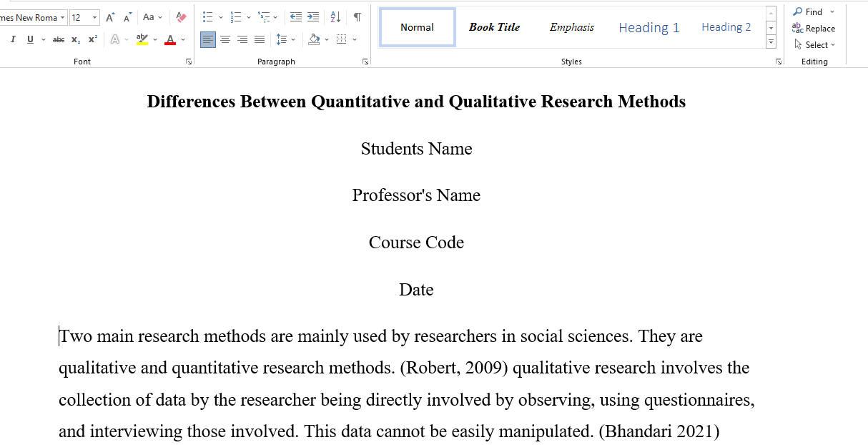Apply shading with the paint bucket icon
Viewport: 868px width, 445px height.
pyautogui.click(x=314, y=39)
